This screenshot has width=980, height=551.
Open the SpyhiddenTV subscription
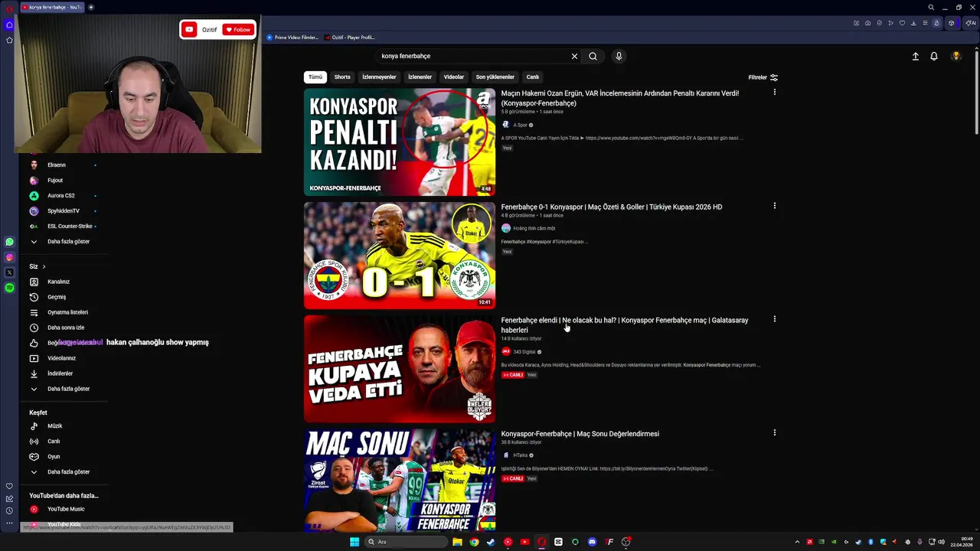[x=64, y=211]
